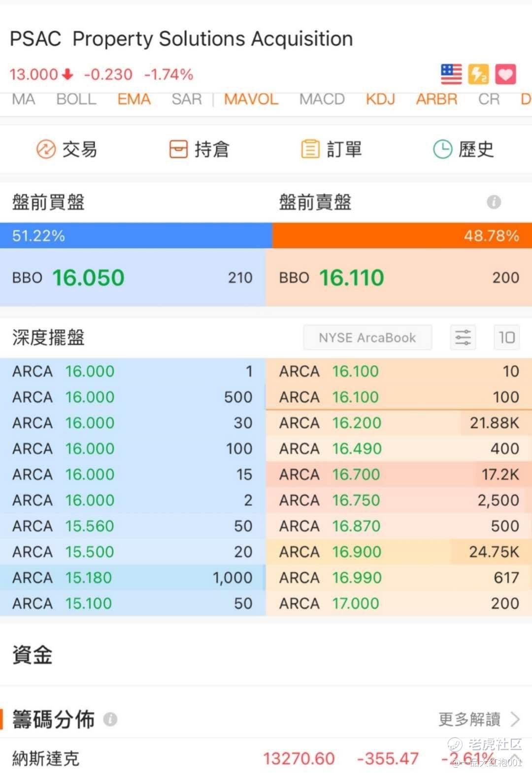The width and height of the screenshot is (532, 775).
Task: Select the BOLL indicator tab
Action: [76, 100]
